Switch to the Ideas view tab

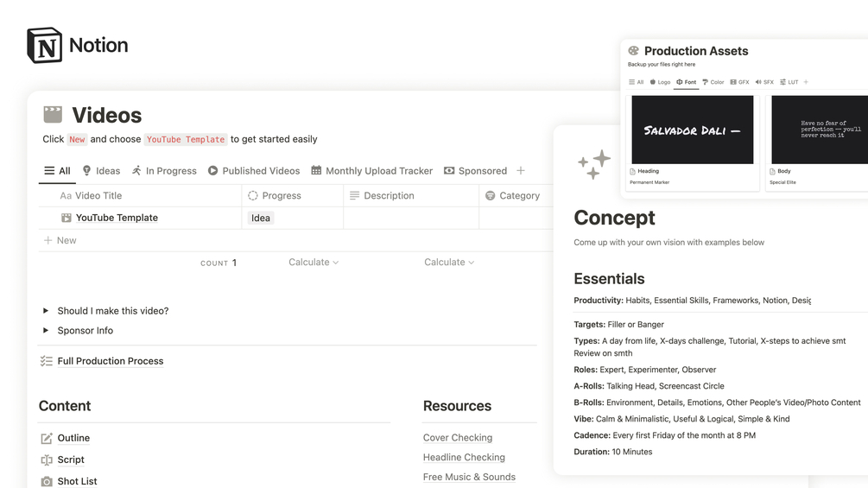point(101,171)
